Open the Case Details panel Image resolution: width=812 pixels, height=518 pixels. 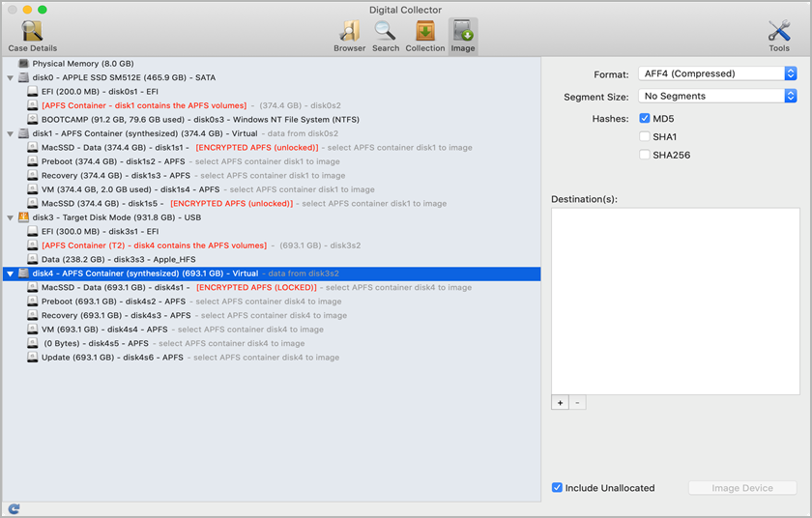pos(32,35)
